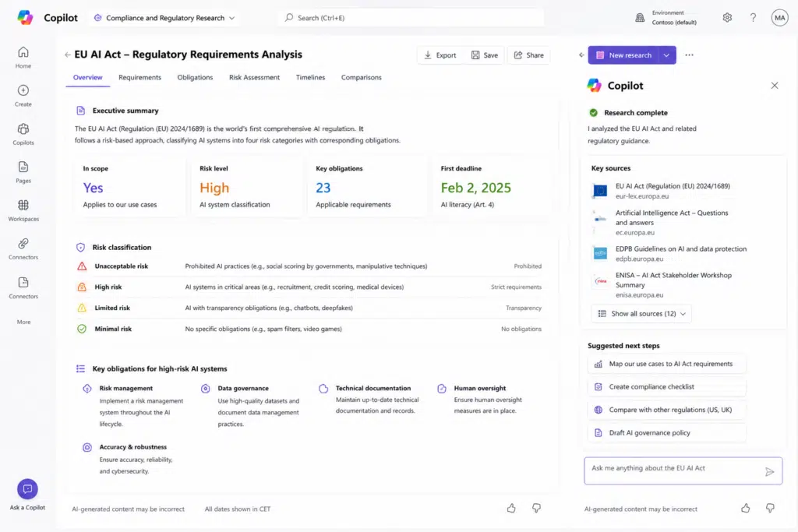Switch to the Risk Assessment tab
The image size is (798, 532).
(255, 77)
